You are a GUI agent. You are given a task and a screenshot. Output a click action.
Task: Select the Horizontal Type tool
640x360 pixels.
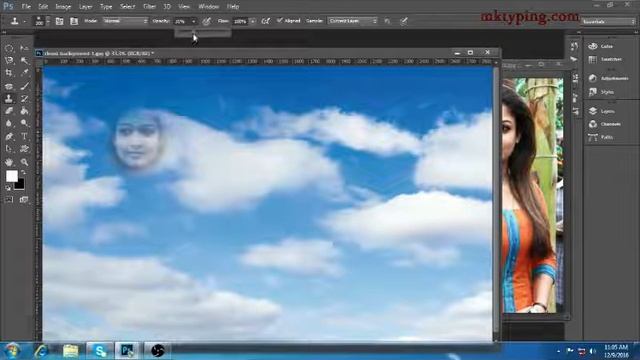pos(24,136)
